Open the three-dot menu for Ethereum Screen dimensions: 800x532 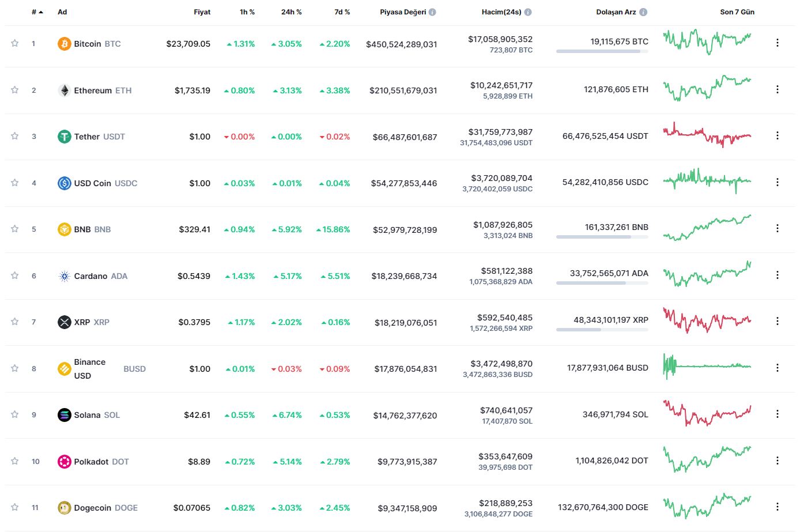click(x=777, y=89)
